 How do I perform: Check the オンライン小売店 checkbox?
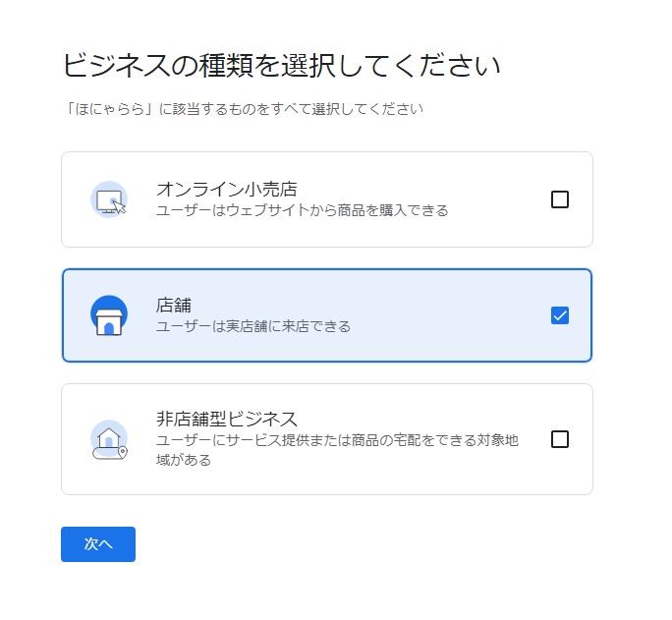point(560,199)
